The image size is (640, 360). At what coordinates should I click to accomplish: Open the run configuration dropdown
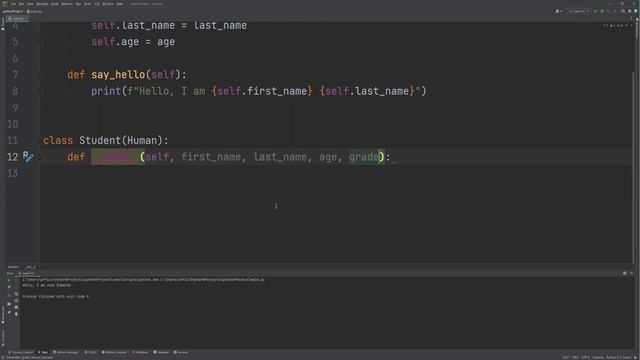pyautogui.click(x=579, y=11)
